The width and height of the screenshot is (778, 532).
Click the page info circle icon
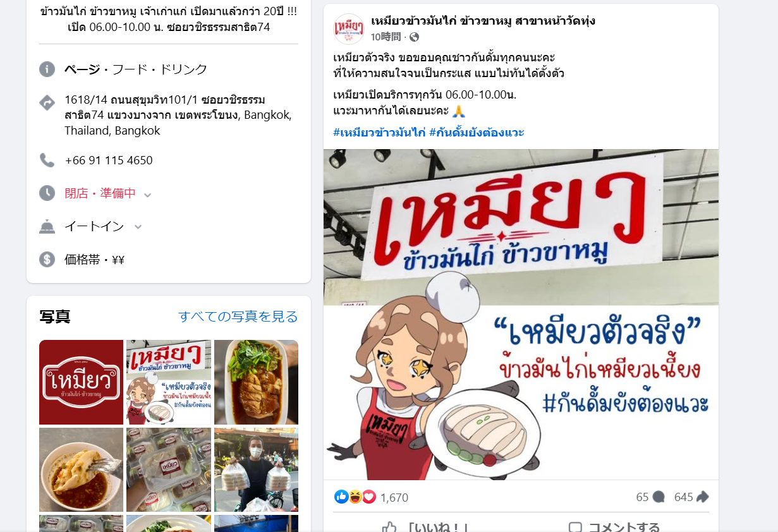tap(47, 70)
